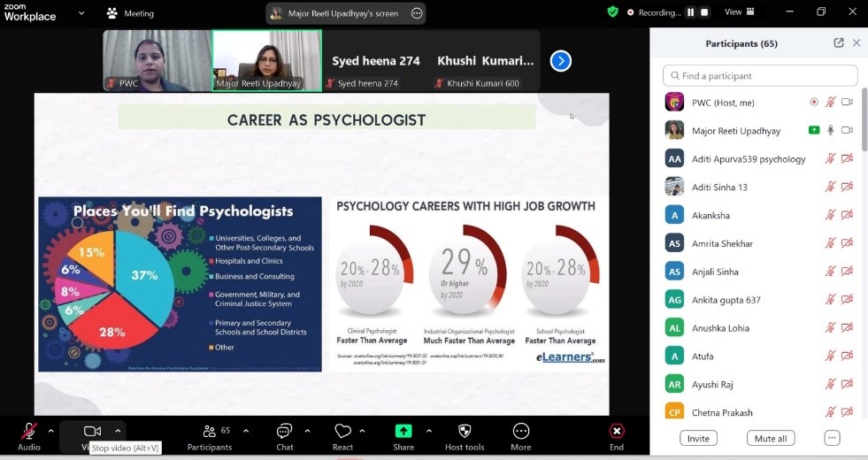Expand the Zoom Workplace dropdown arrow
868x460 pixels.
click(82, 13)
